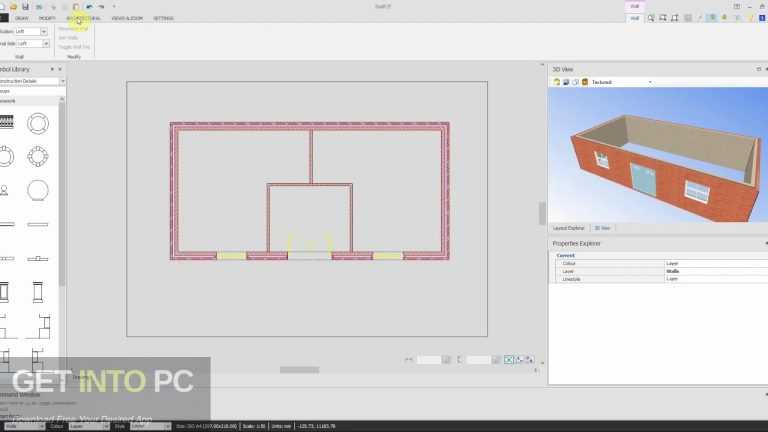Switch to the SETTINGS ribbon tab
The width and height of the screenshot is (768, 432).
pyautogui.click(x=163, y=18)
